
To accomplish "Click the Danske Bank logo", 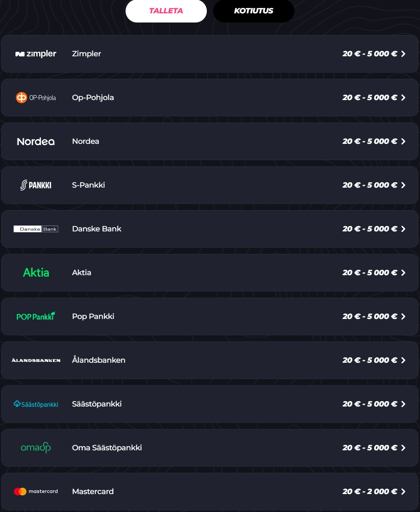I will point(36,229).
